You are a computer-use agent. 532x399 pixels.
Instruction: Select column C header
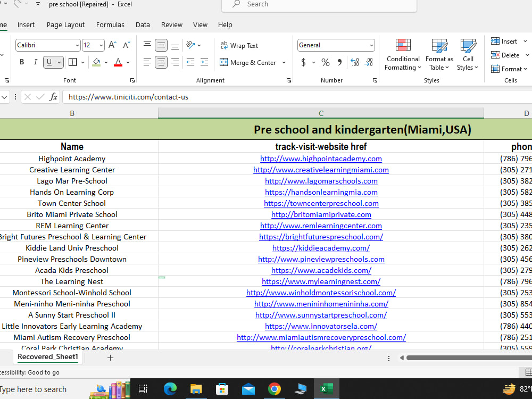pyautogui.click(x=321, y=113)
